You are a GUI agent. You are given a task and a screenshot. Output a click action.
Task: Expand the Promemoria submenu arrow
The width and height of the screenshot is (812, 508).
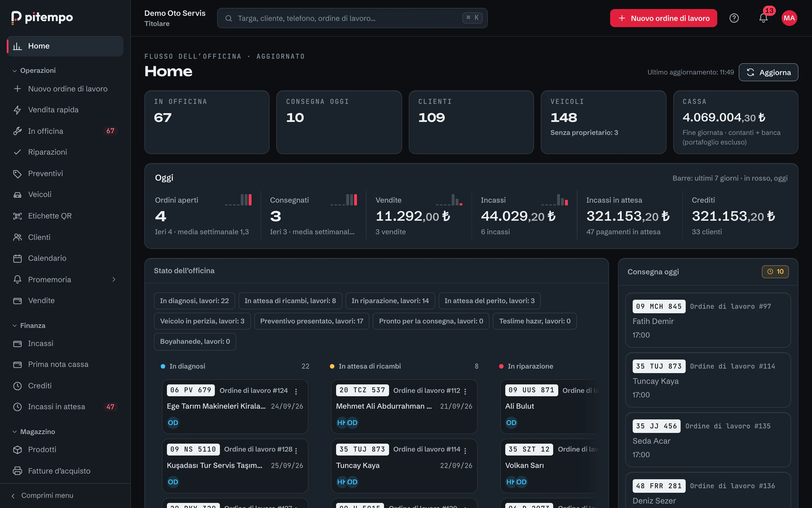click(114, 279)
